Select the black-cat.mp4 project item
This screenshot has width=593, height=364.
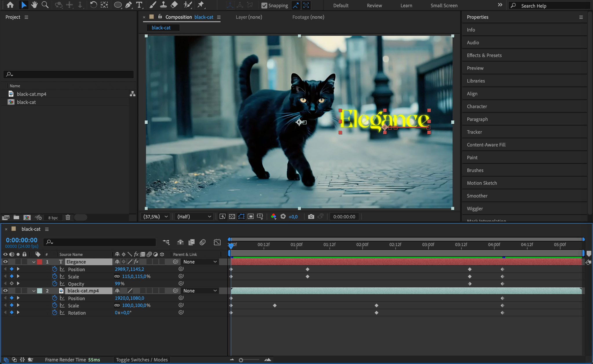pyautogui.click(x=31, y=94)
